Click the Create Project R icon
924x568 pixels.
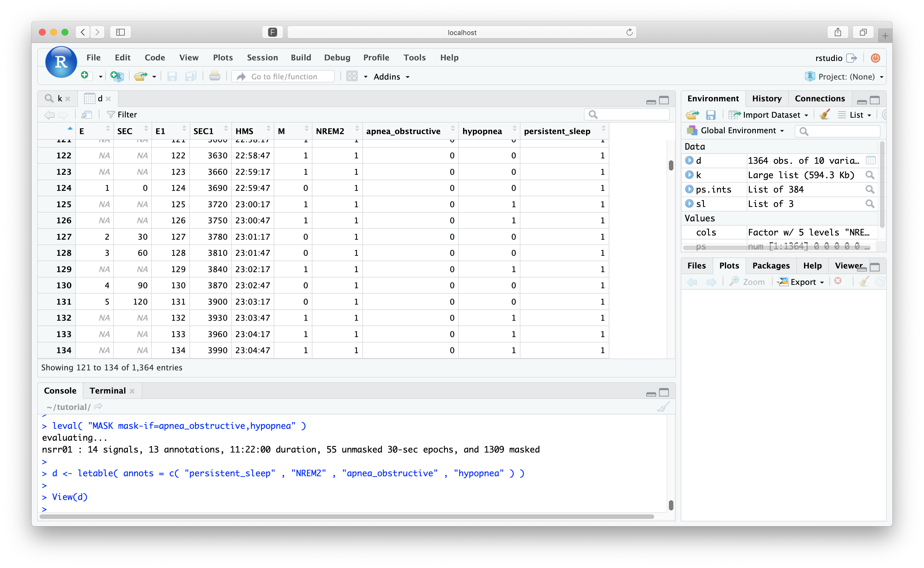pyautogui.click(x=117, y=76)
